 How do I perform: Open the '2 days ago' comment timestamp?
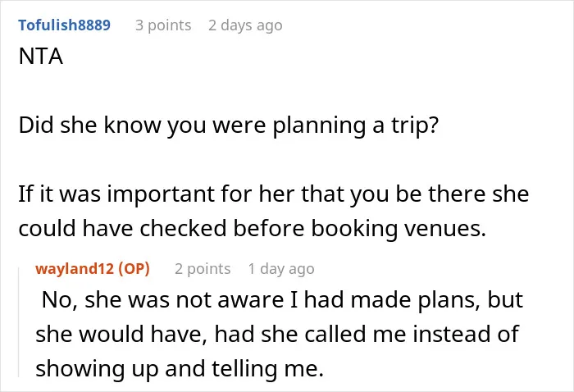245,25
